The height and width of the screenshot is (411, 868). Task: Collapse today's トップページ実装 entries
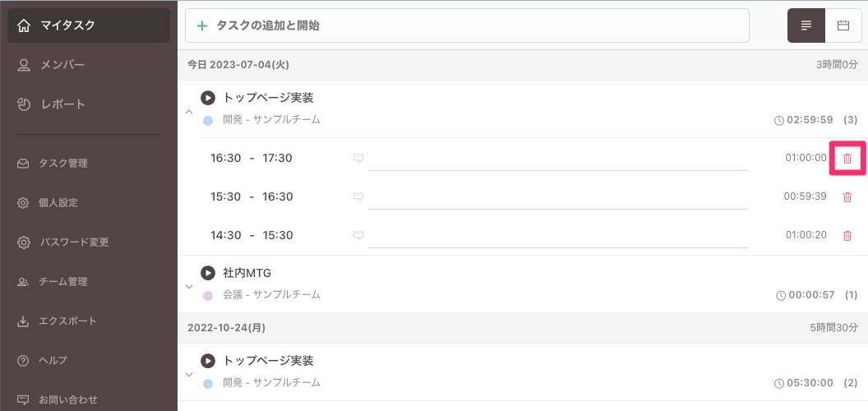click(189, 111)
